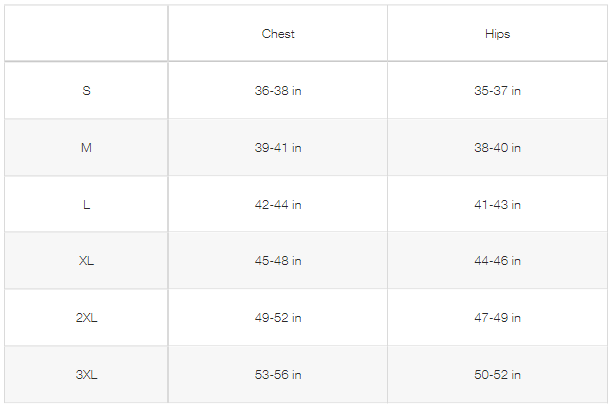The height and width of the screenshot is (408, 612).
Task: Select the S size row label
Action: pos(86,91)
